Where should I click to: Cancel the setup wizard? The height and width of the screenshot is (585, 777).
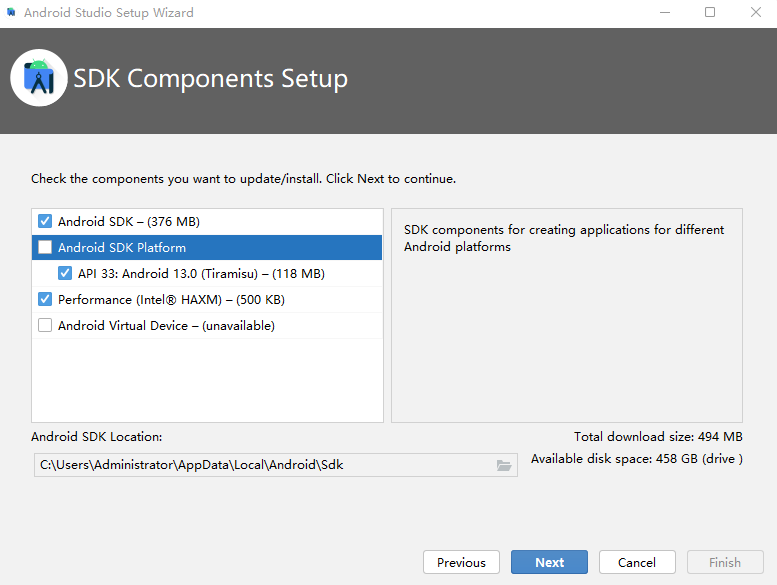point(637,562)
